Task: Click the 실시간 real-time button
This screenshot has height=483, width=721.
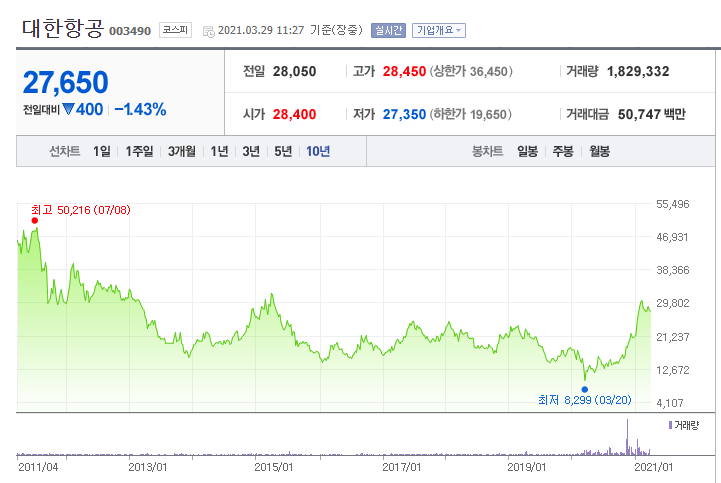Action: tap(388, 30)
